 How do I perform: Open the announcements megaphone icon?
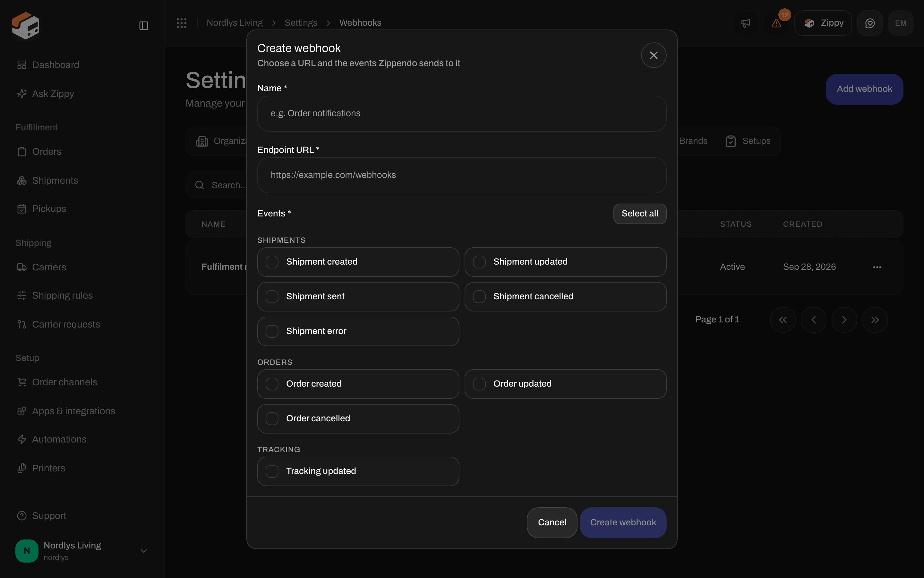click(746, 23)
